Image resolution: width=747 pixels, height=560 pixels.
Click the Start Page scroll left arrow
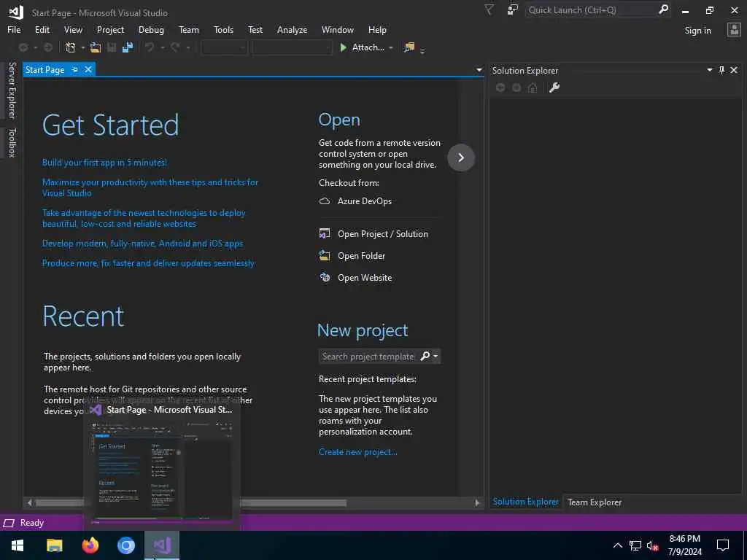pos(29,502)
